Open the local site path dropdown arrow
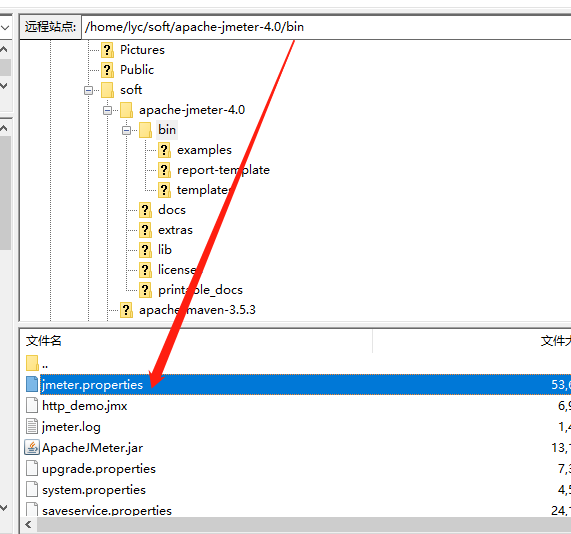The width and height of the screenshot is (571, 534). (x=5, y=27)
